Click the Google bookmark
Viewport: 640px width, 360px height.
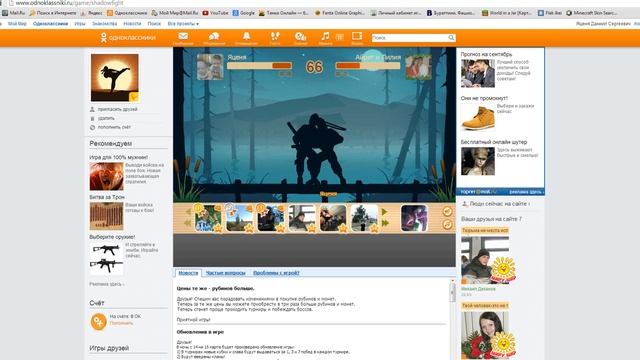pyautogui.click(x=244, y=13)
